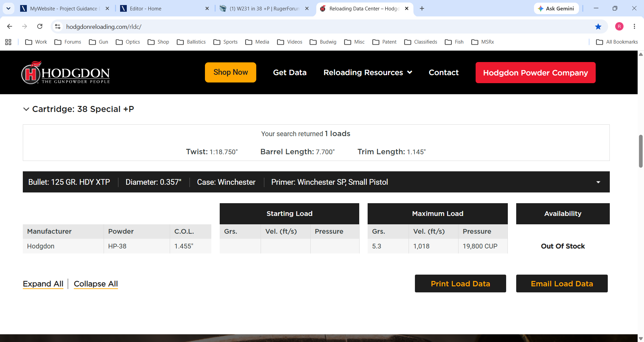Click Ask Gemini button
Screen dimensions: 644x342
(x=556, y=8)
